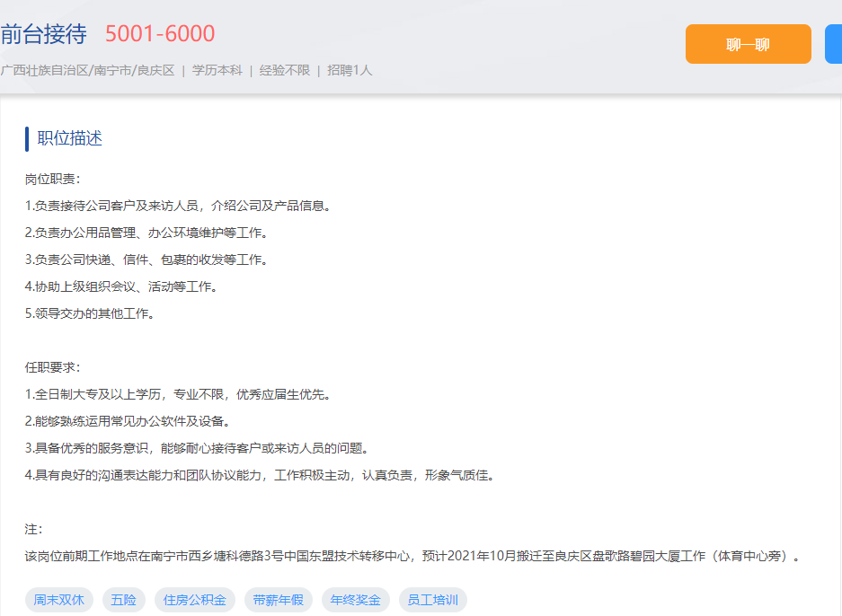The height and width of the screenshot is (616, 842).
Task: Click requirement 3.具备优秀的服务意识
Action: coord(199,448)
